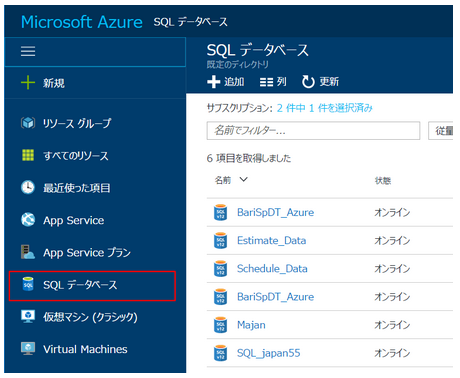Open the Majan database

click(251, 325)
